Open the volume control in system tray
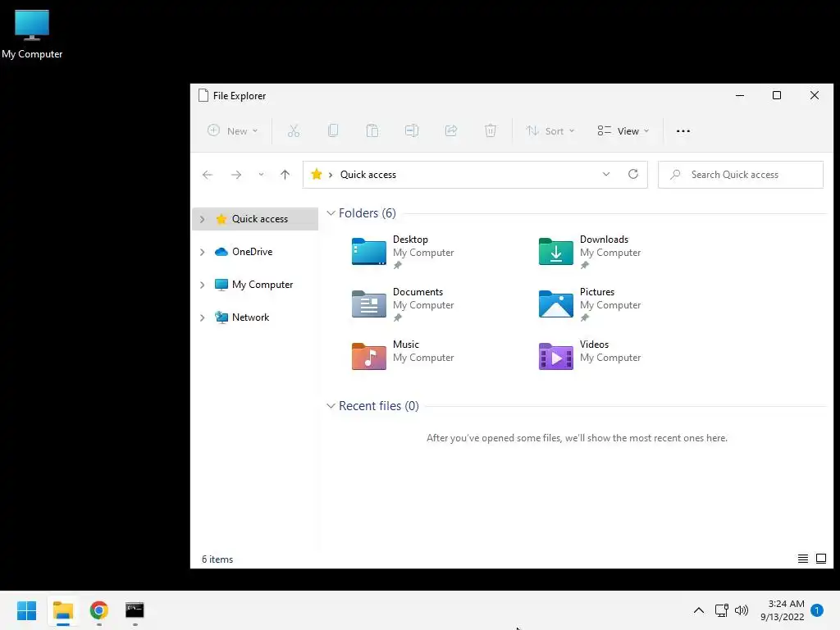 [742, 610]
